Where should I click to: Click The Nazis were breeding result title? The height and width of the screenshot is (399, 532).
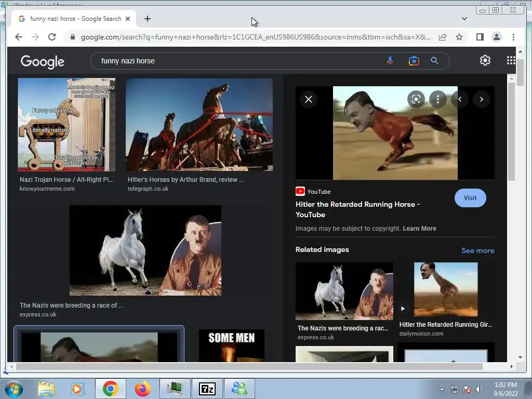coord(72,305)
